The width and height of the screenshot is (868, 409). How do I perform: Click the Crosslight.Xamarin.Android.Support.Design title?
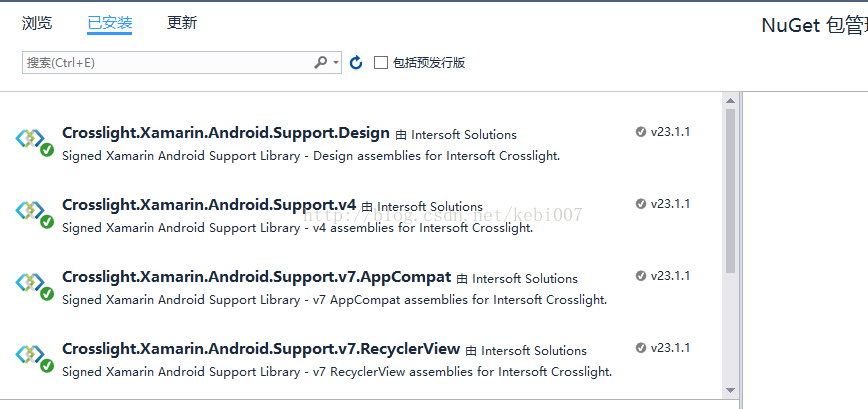(226, 133)
